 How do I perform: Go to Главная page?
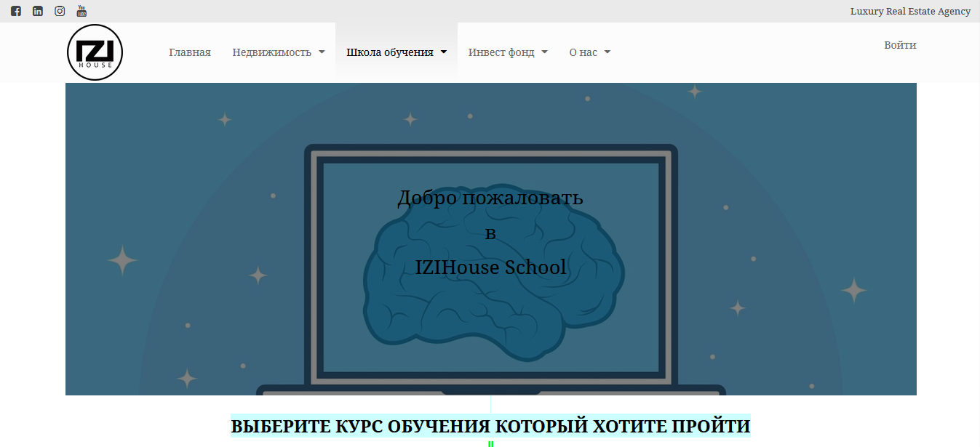click(x=190, y=52)
